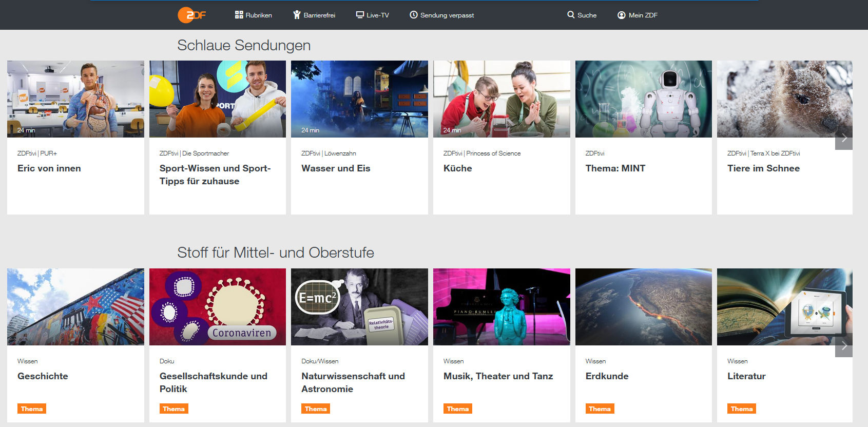The image size is (868, 427).
Task: Open Thema: MINT title
Action: coord(615,168)
